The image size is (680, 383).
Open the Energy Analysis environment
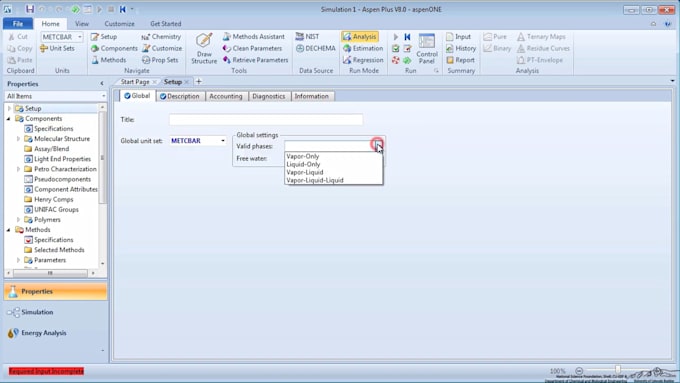37,333
